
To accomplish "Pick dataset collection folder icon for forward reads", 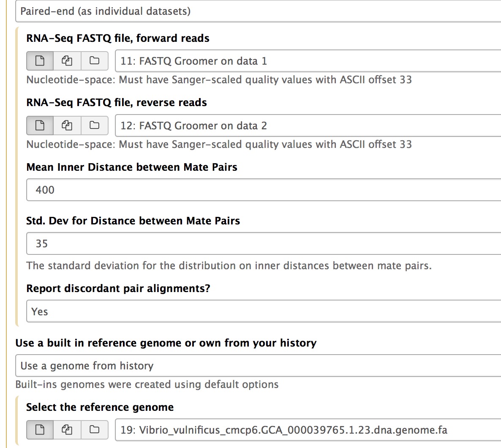I will tap(94, 61).
